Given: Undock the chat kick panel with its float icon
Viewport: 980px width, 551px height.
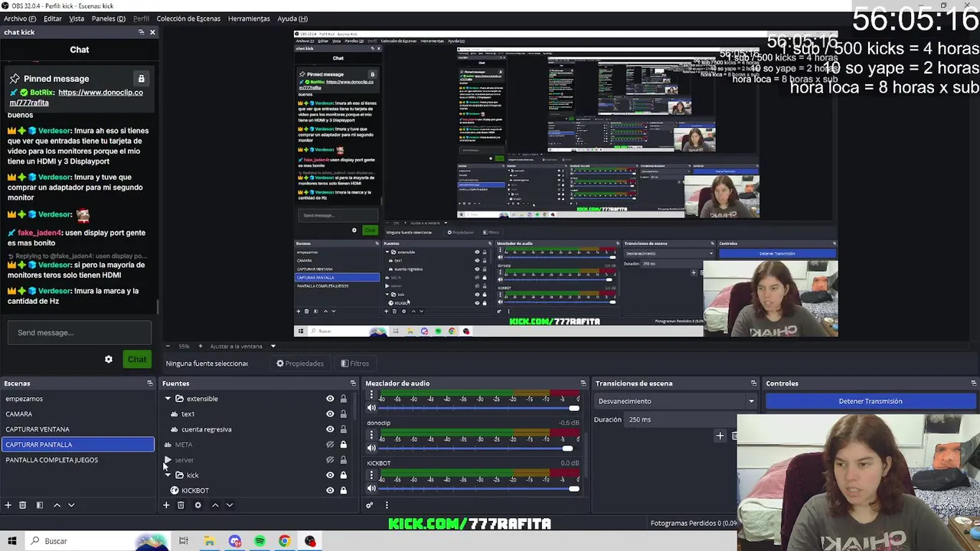Looking at the screenshot, I should (x=141, y=32).
